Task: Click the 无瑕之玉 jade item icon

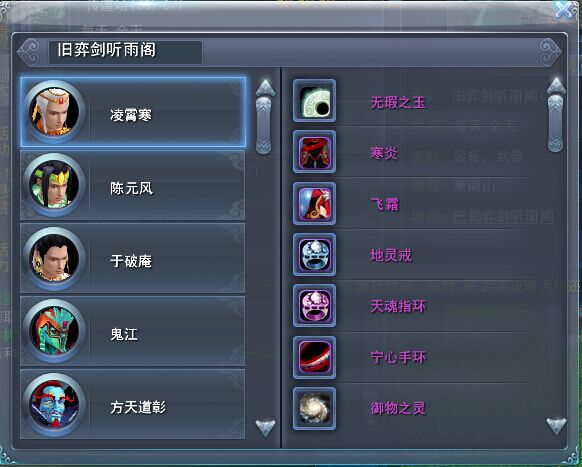Action: (x=314, y=101)
